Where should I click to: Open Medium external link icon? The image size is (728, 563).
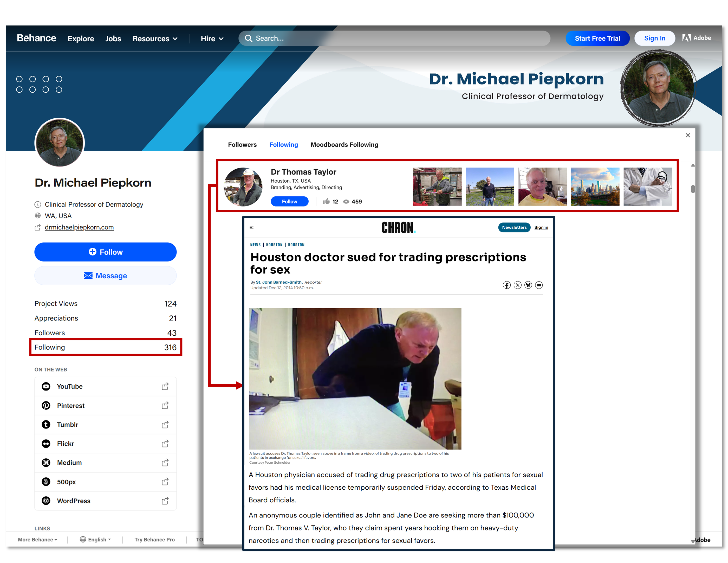point(165,462)
